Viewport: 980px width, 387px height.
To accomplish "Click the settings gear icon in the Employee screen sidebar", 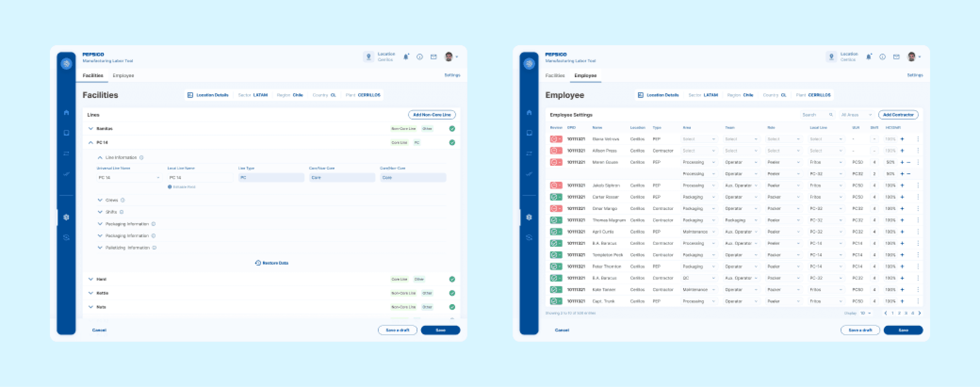I will point(529,218).
